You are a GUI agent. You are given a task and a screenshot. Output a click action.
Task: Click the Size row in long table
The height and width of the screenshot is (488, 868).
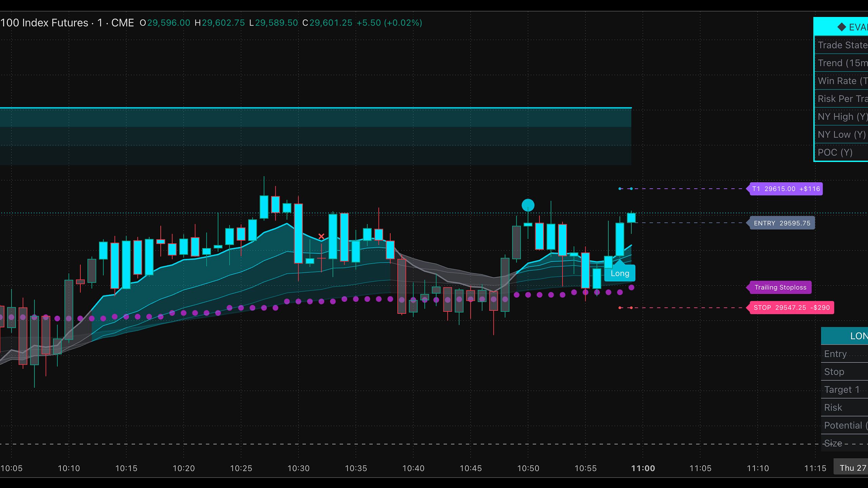point(845,443)
